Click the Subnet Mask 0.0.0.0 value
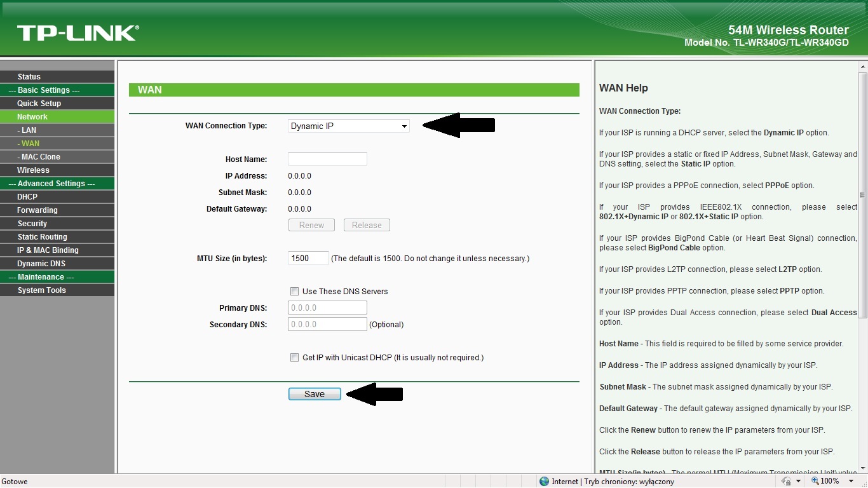Viewport: 868px width, 488px height. point(299,193)
